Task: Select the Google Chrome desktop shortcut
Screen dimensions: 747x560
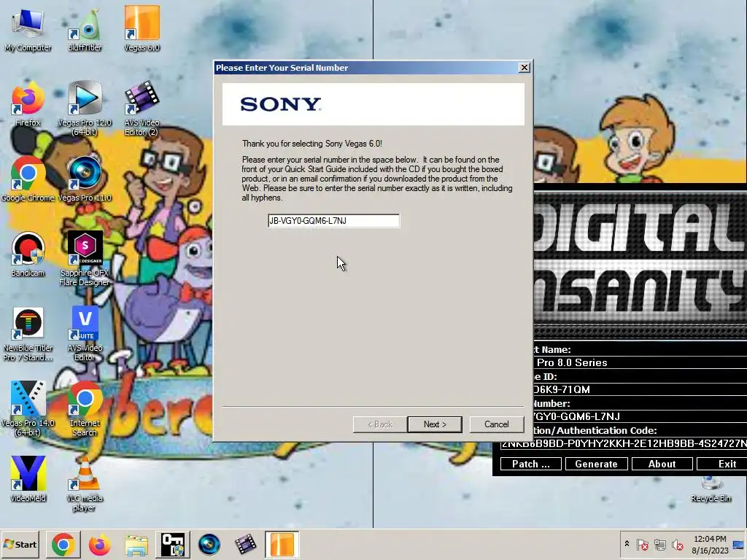Action: pos(28,179)
